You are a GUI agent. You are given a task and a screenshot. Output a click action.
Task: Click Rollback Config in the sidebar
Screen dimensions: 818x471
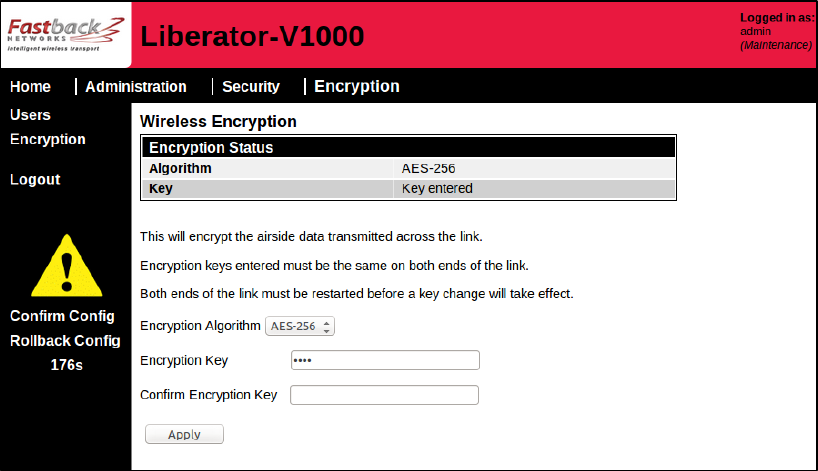click(65, 340)
